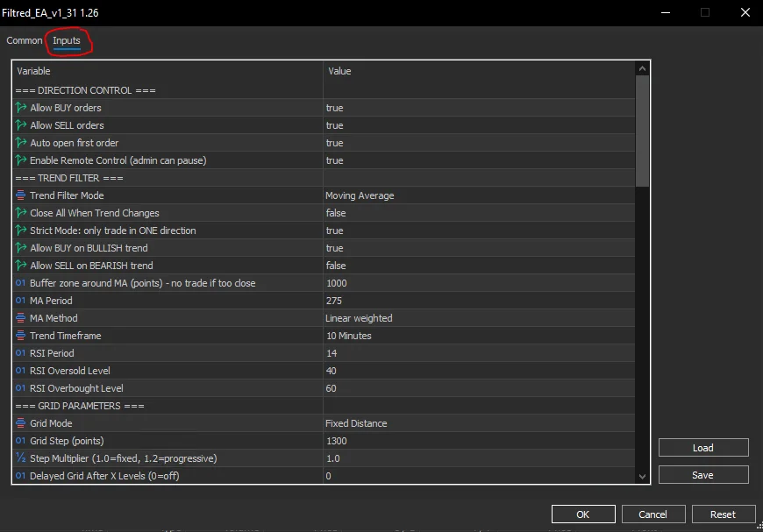Click Reset to restore defaults
This screenshot has width=763, height=532.
click(x=724, y=514)
